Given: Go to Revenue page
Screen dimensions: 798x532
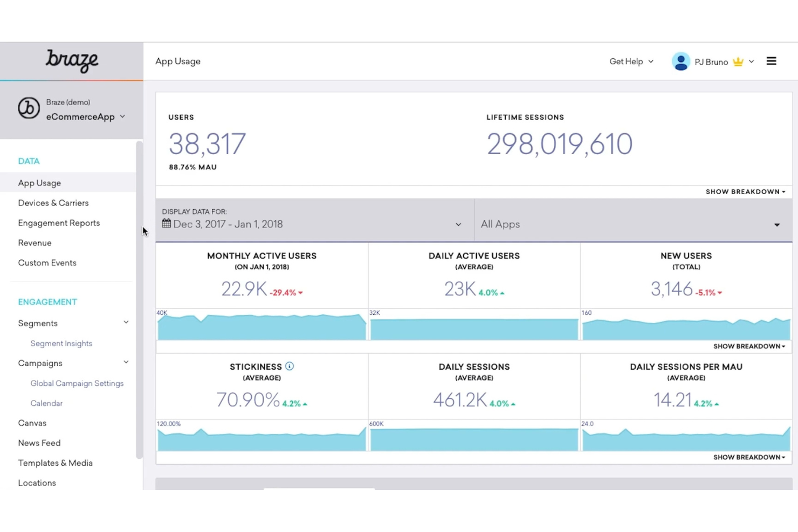Looking at the screenshot, I should tap(35, 243).
